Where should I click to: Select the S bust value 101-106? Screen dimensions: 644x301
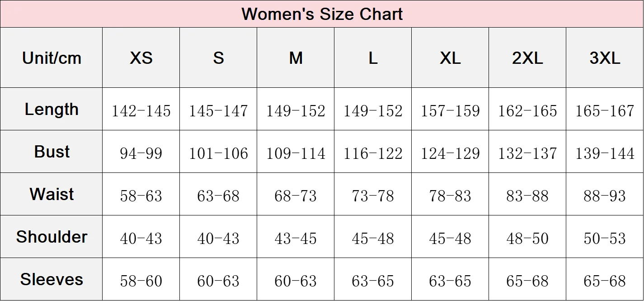[x=218, y=153]
